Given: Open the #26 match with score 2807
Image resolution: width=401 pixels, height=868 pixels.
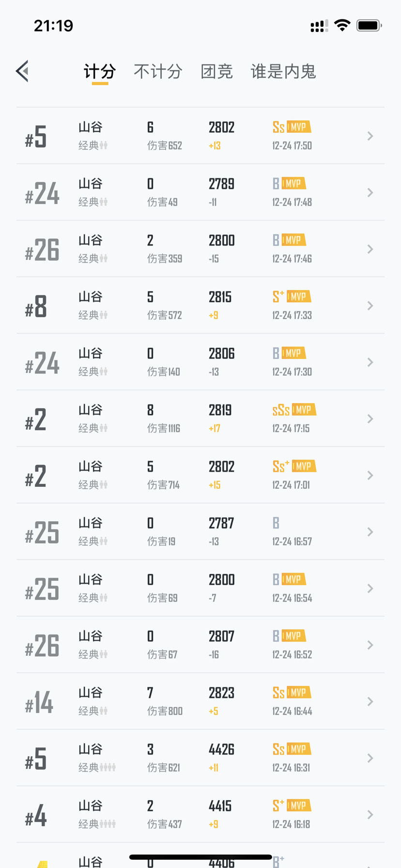Looking at the screenshot, I should tap(200, 645).
